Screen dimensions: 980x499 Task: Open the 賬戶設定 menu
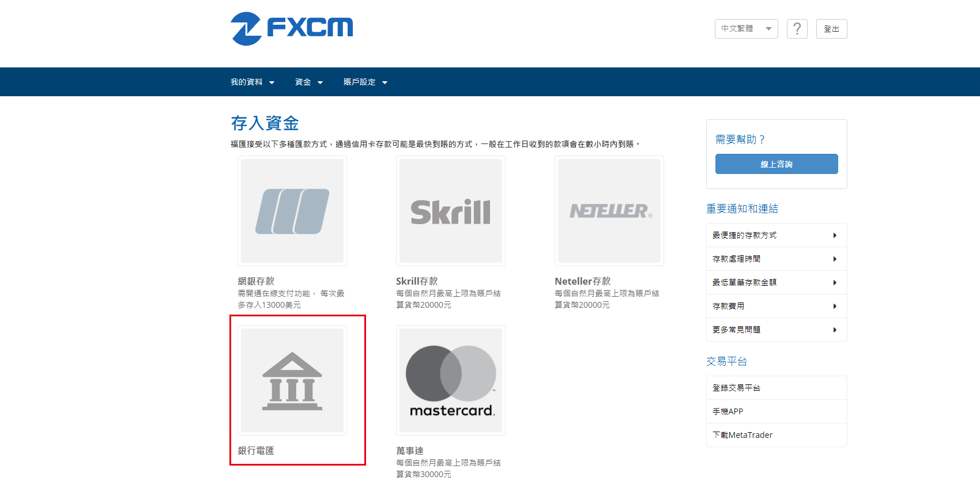point(365,82)
